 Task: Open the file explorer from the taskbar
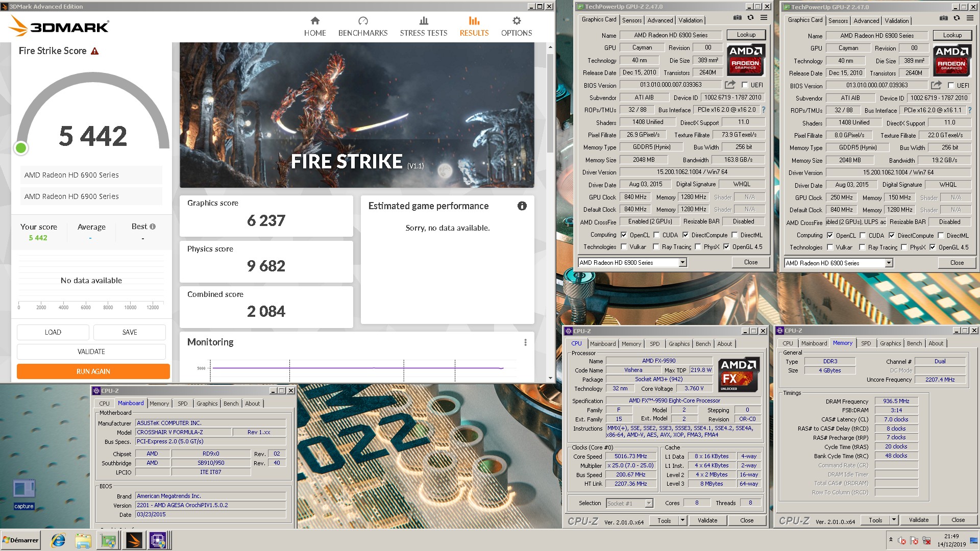pyautogui.click(x=83, y=540)
